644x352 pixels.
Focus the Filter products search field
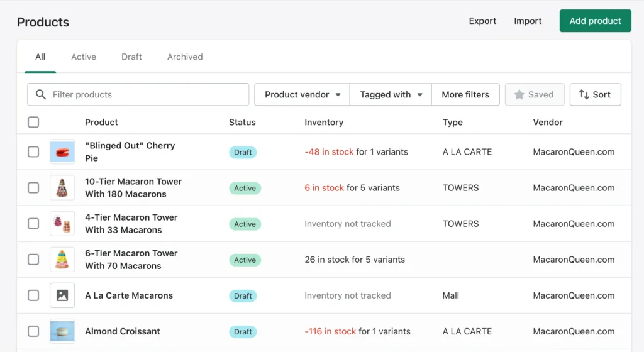[145, 95]
